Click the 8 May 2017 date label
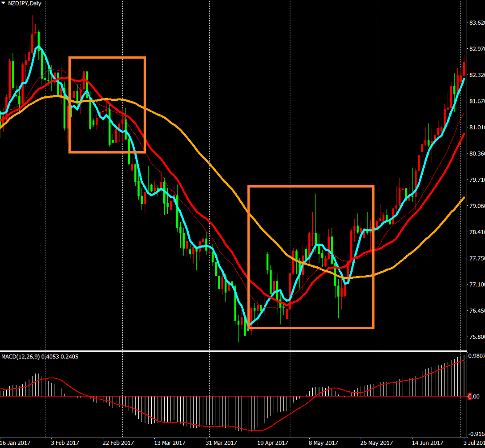Viewport: 485px width, 448px height. [323, 443]
